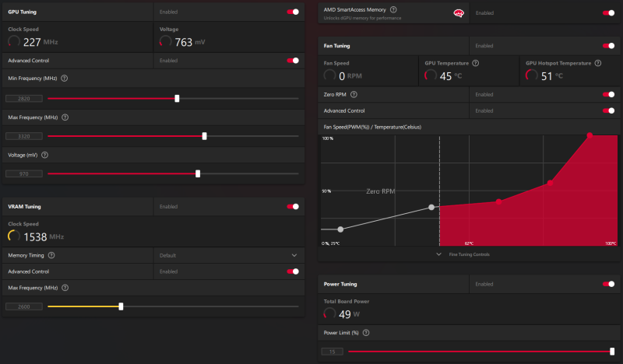Select the lowest gray fan curve point

tap(340, 229)
